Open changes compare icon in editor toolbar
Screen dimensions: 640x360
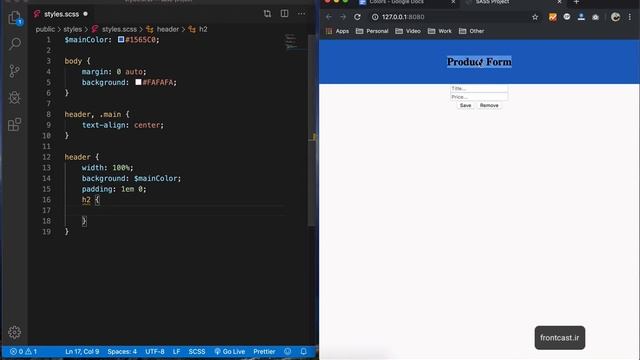[x=267, y=14]
